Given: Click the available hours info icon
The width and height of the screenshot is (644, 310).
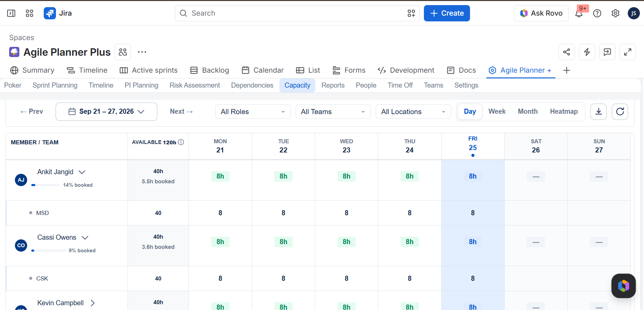Looking at the screenshot, I should point(181,142).
